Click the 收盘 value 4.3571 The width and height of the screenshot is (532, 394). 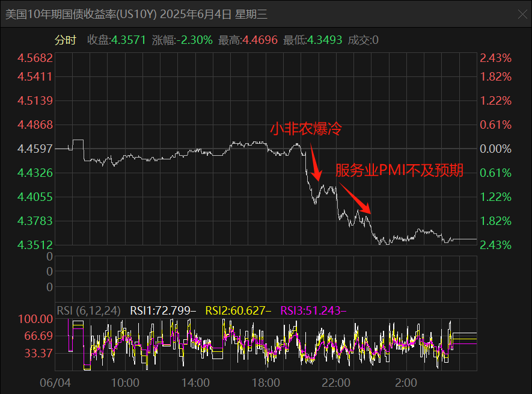[x=129, y=40]
